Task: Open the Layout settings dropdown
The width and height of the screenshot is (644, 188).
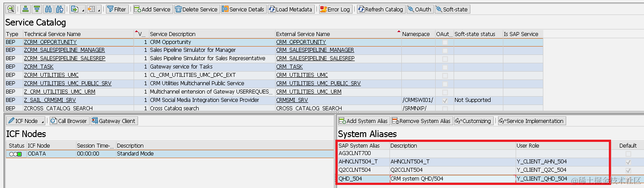Action: pyautogui.click(x=94, y=9)
